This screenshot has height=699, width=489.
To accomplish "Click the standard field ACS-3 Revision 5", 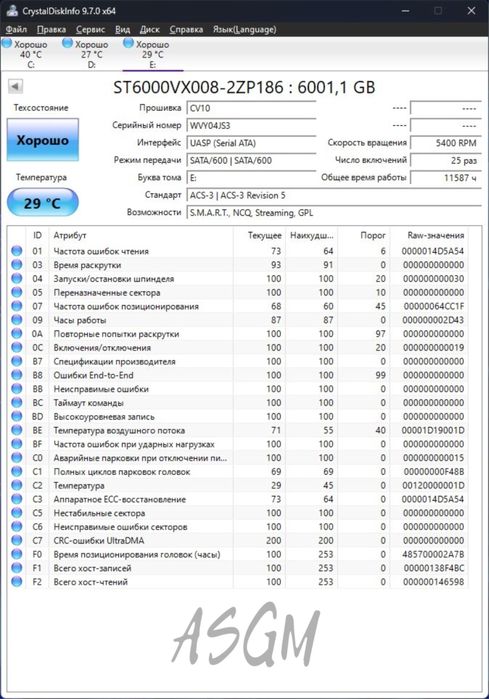I will point(334,195).
